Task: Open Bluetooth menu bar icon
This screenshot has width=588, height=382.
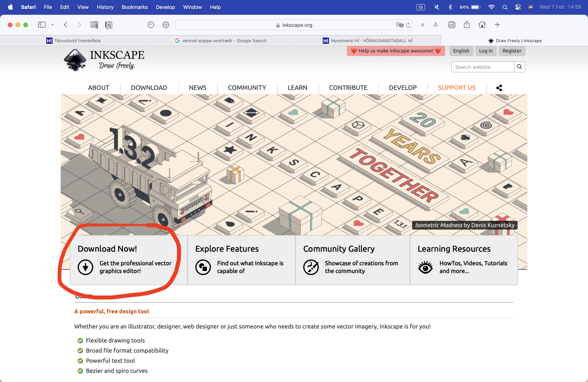Action: click(x=450, y=7)
